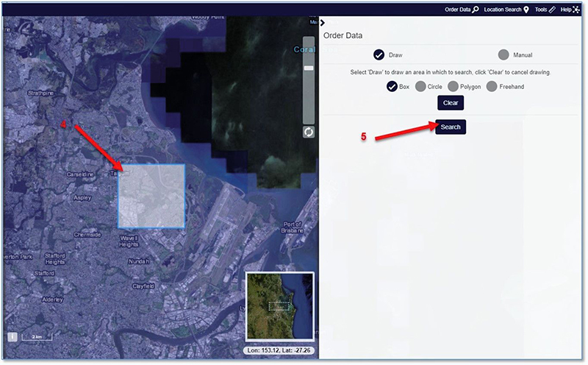Choose the Circle drawing shape
The width and height of the screenshot is (588, 365).
pyautogui.click(x=420, y=87)
